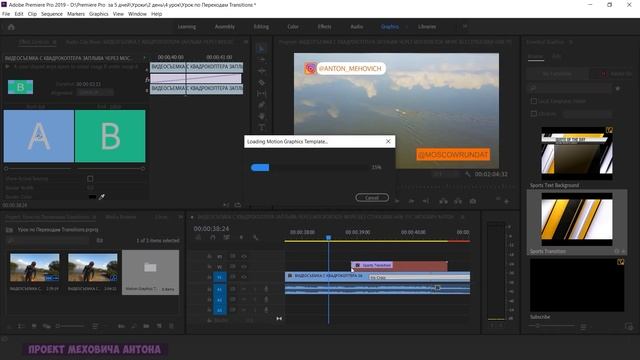Adjust Essential Graphics thumbnail size slider
Screen dimensions: 640x360
click(539, 326)
